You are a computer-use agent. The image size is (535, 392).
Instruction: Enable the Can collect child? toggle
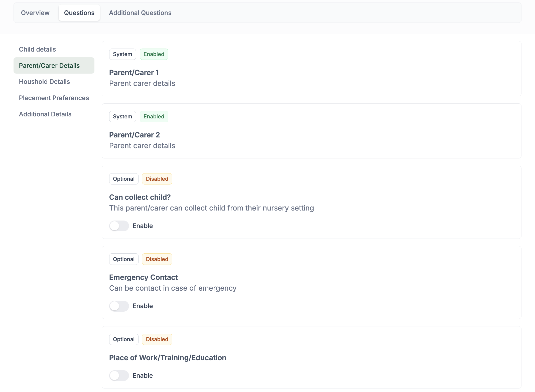tap(119, 226)
